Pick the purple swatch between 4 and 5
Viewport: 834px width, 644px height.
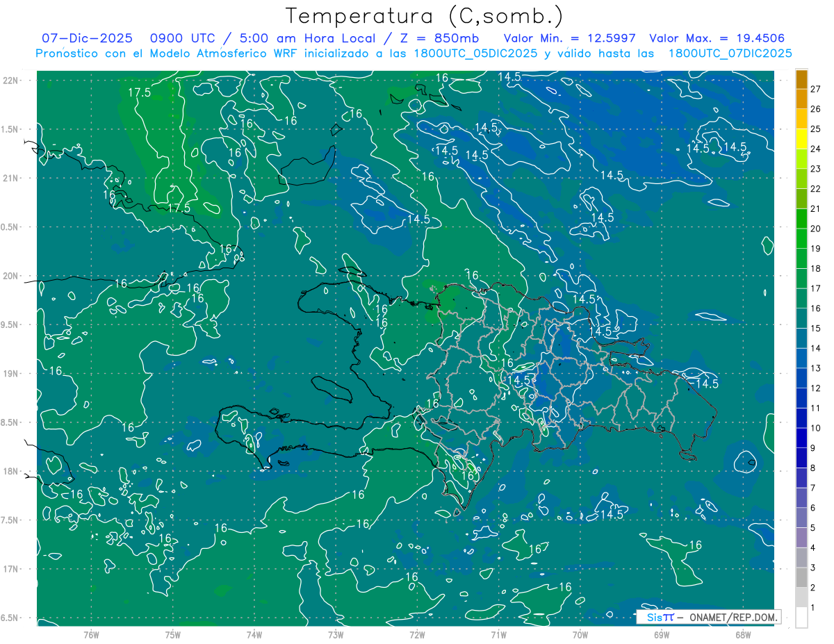click(x=801, y=538)
